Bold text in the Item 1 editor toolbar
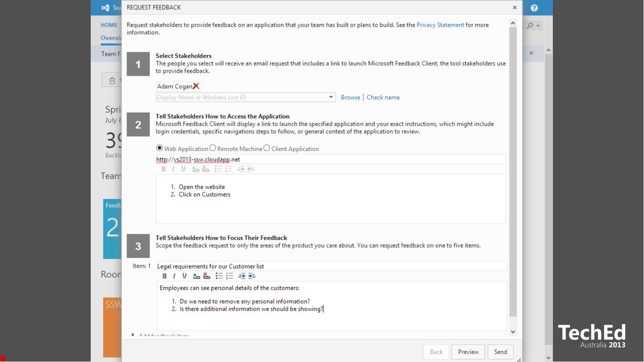Viewport: 644px width, 362px height. (164, 276)
